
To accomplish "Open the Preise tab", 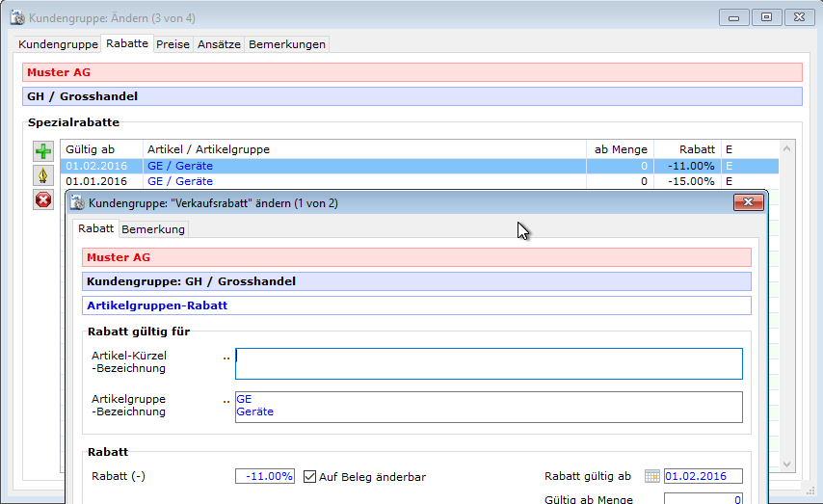I will point(173,44).
